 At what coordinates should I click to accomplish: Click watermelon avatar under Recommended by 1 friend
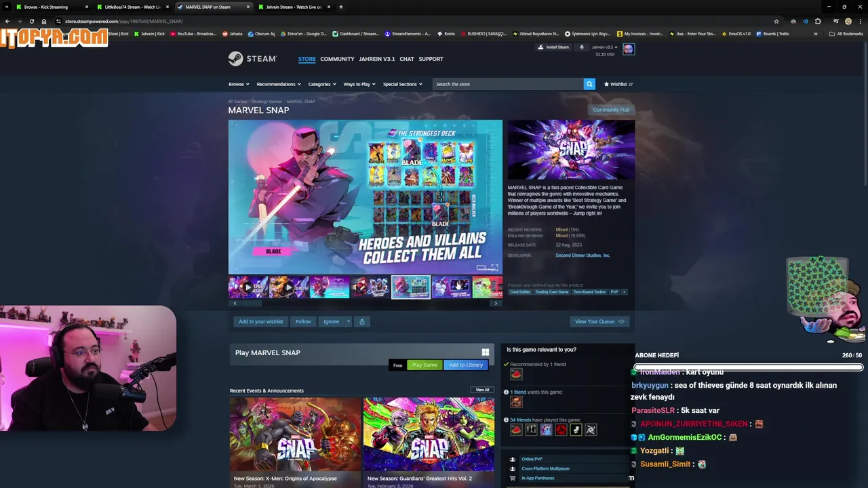tap(516, 374)
